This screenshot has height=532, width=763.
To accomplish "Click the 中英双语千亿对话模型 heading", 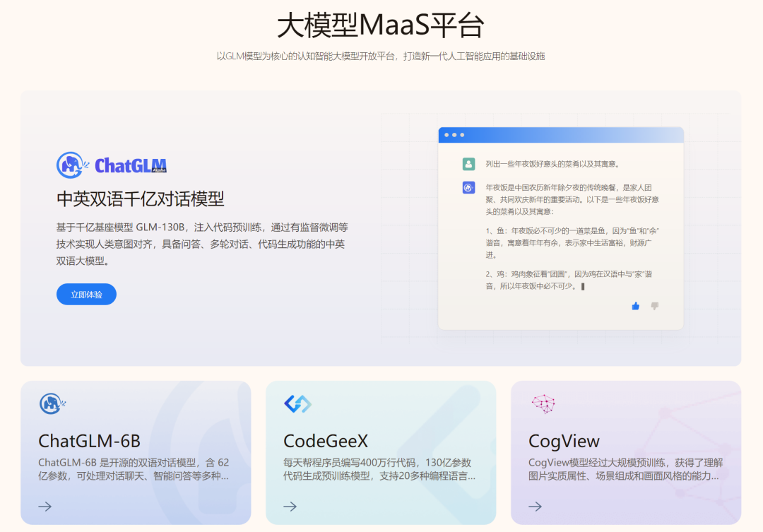I will [140, 199].
